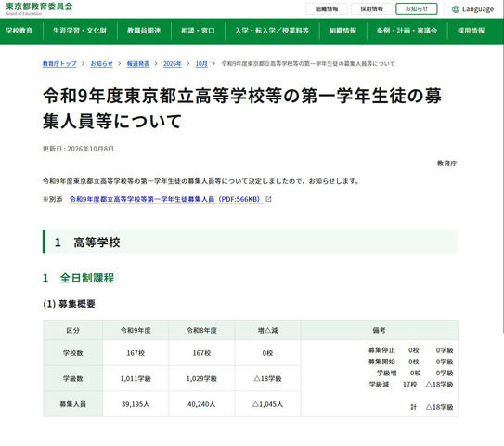Click the 募集停止 remark line
This screenshot has width=504, height=446.
coord(411,350)
